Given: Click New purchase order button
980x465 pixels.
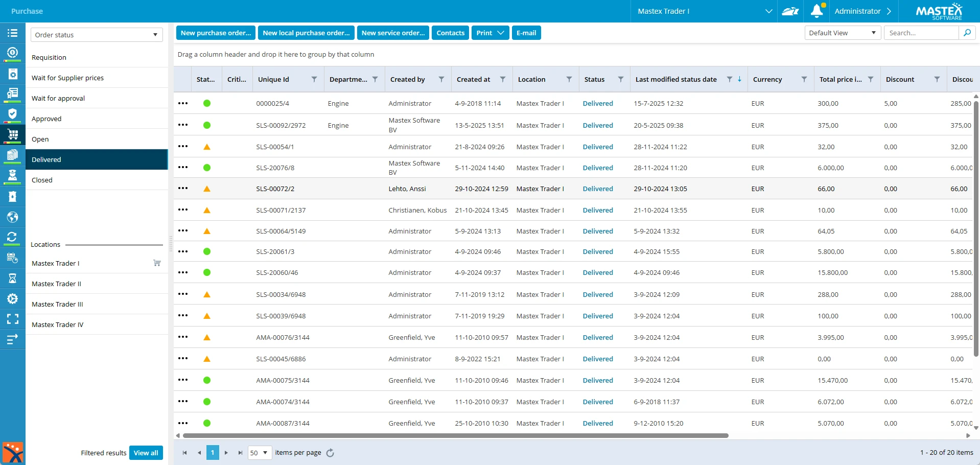Looking at the screenshot, I should click(216, 33).
